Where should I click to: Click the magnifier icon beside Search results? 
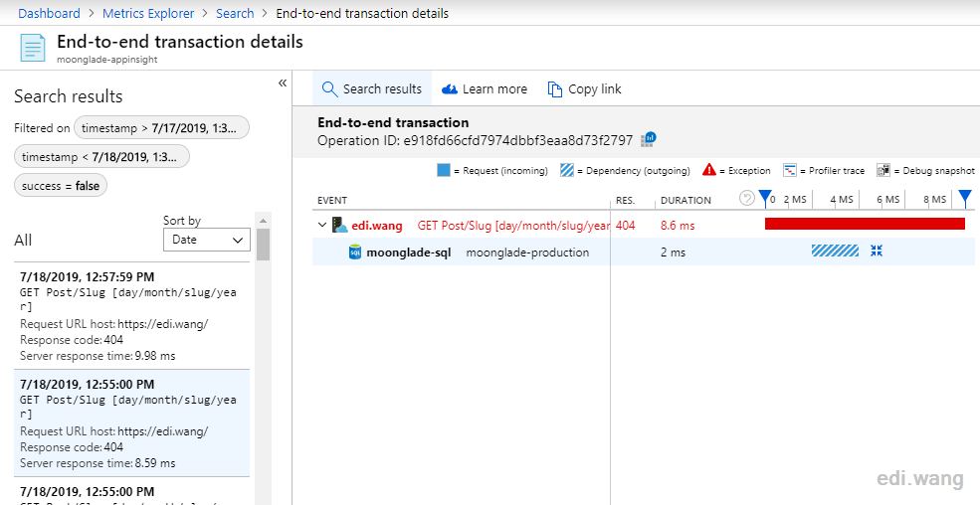[329, 89]
